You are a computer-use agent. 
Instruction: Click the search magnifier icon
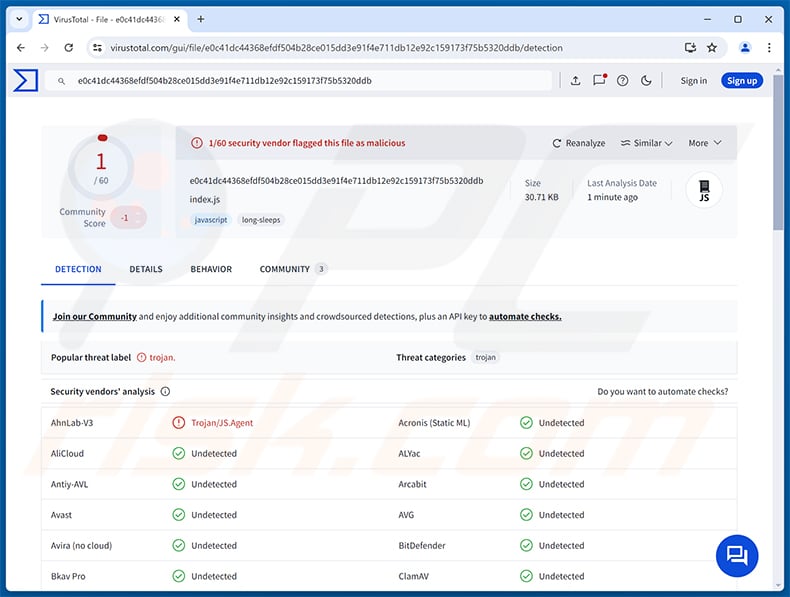[61, 81]
